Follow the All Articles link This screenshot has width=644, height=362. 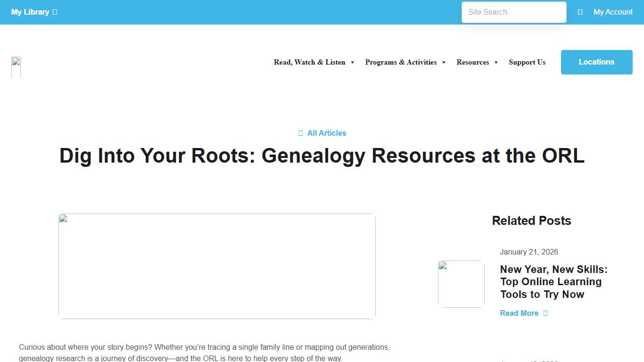coord(327,133)
